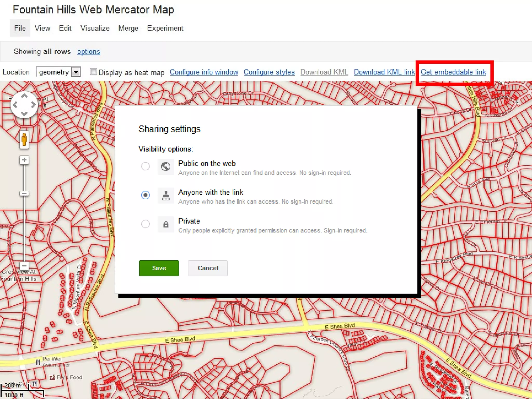Select the Private visibility radio button
532x399 pixels.
pos(145,224)
